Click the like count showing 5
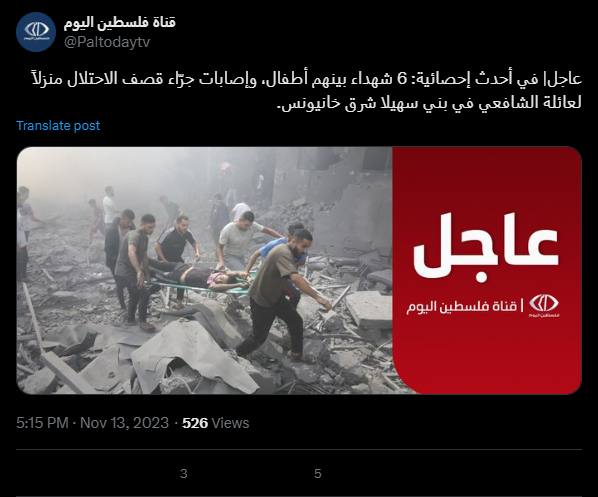Image resolution: width=598 pixels, height=497 pixels. (x=318, y=474)
